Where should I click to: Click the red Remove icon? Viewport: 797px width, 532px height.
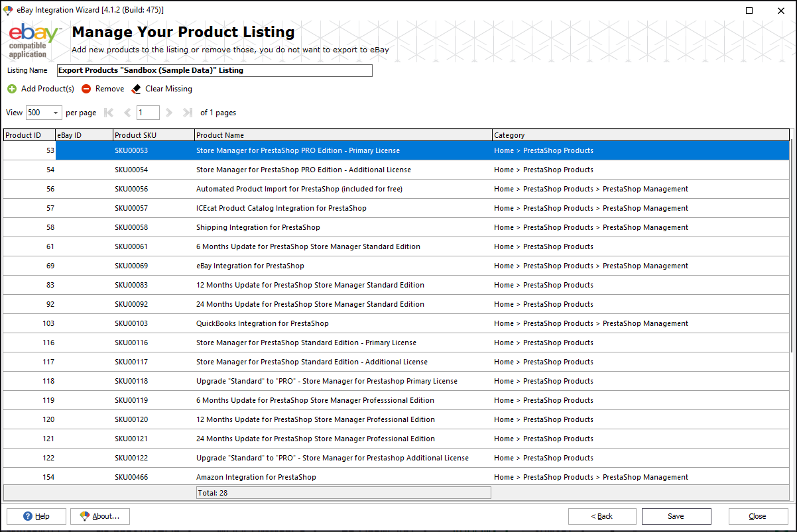[86, 89]
